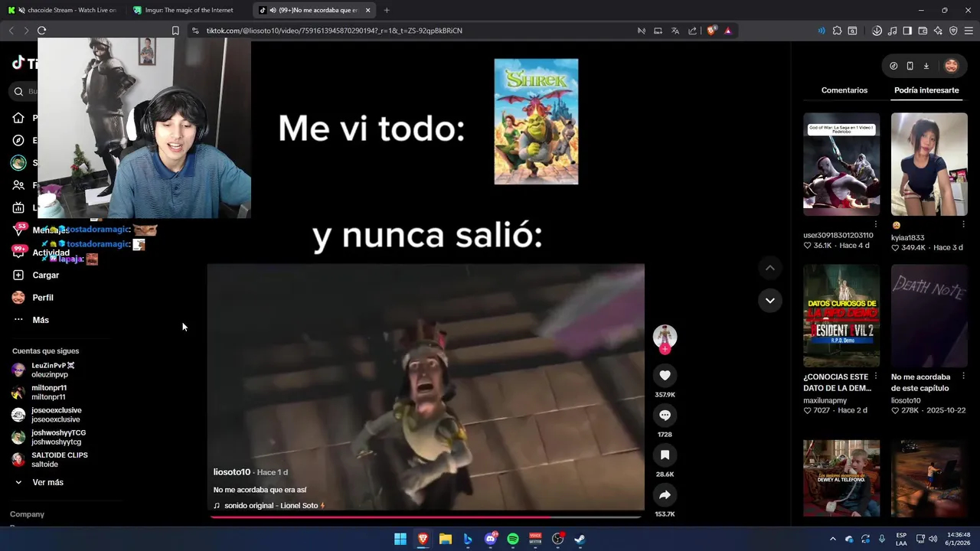Open LeuZinPvP followed account
Screen dimensions: 980x551
(44, 370)
